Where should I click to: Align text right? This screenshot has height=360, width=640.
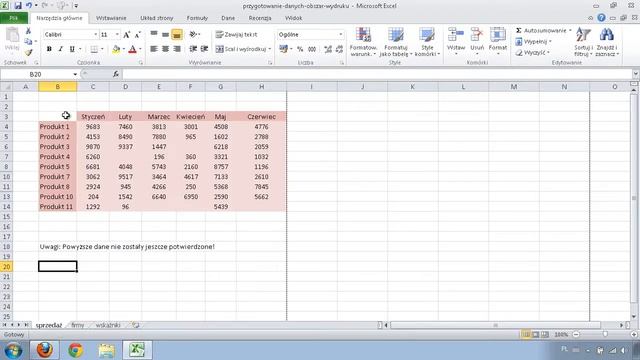click(x=177, y=49)
